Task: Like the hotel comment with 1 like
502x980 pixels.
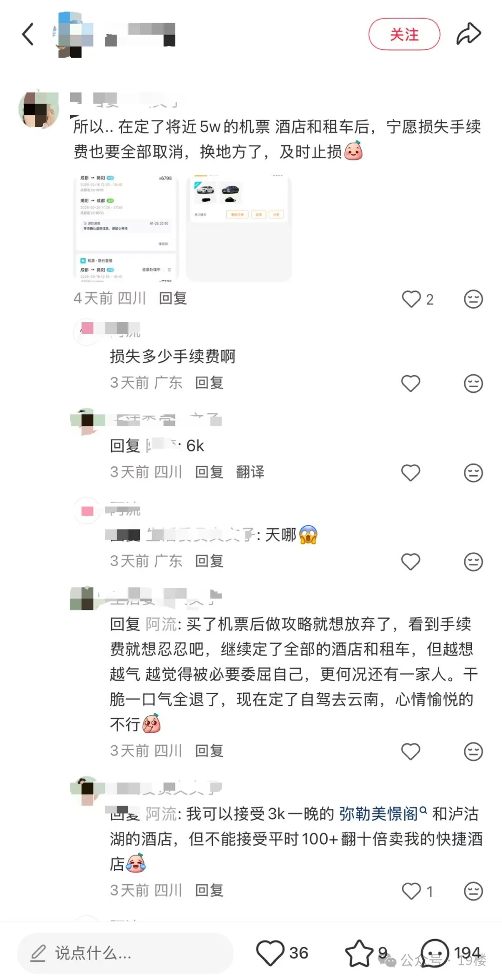Action: [411, 891]
